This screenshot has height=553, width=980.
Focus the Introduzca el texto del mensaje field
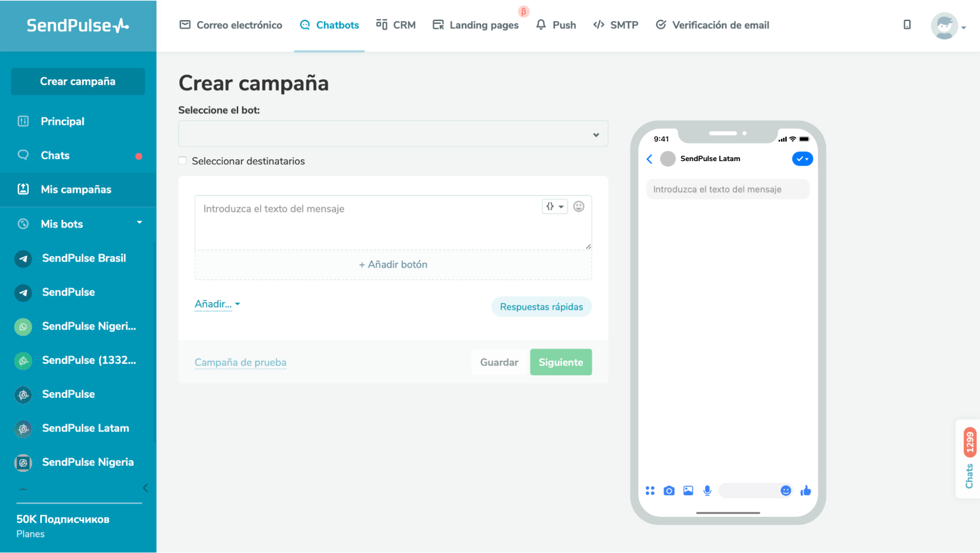point(393,223)
